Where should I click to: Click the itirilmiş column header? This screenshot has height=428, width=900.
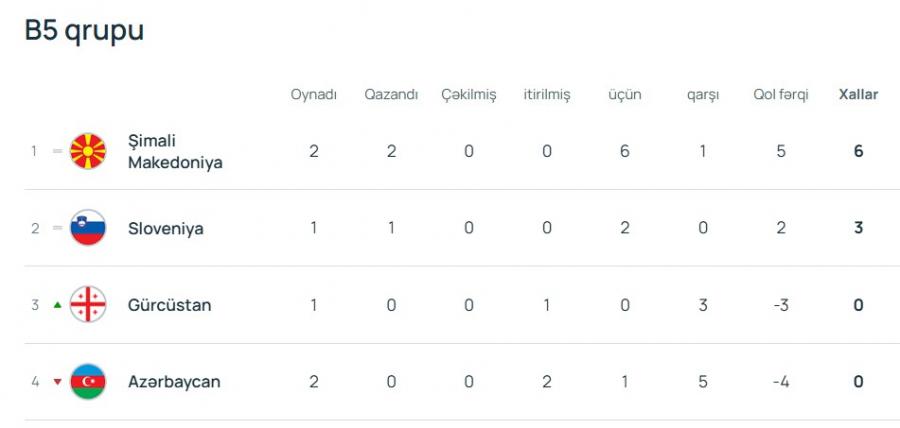point(547,95)
